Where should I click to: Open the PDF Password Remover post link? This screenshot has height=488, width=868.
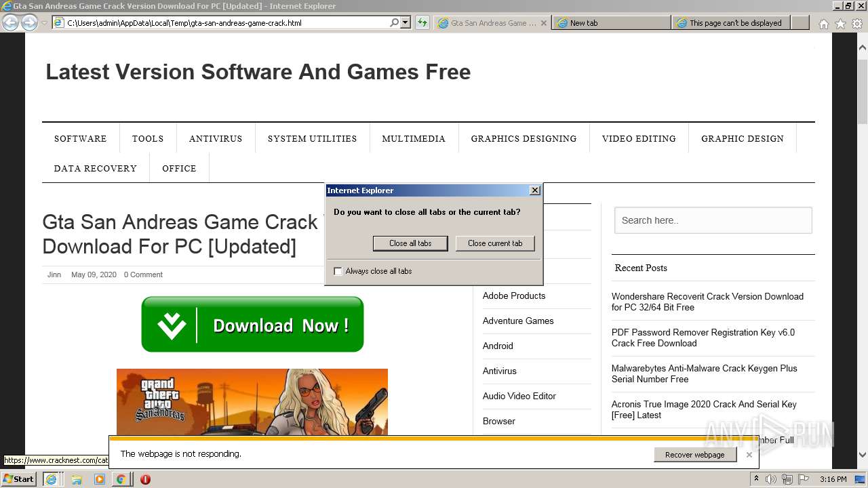coord(703,338)
